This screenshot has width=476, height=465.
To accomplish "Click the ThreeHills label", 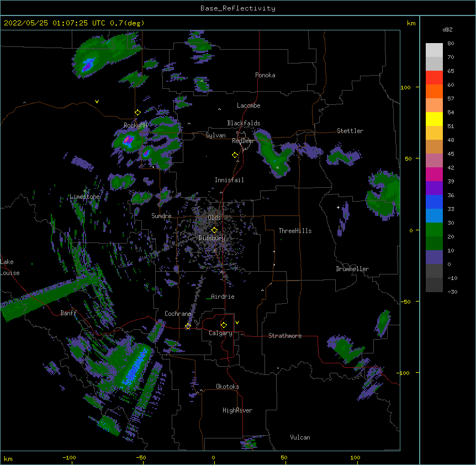I will coord(295,231).
